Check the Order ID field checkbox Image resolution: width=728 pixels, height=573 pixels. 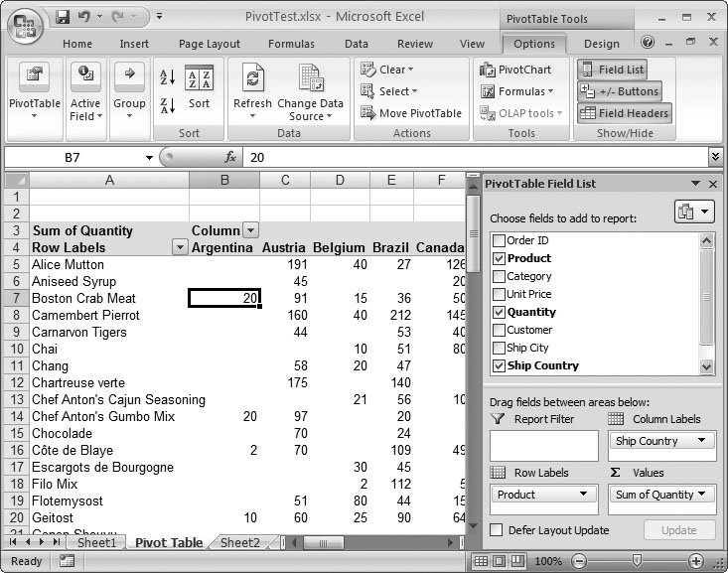500,240
